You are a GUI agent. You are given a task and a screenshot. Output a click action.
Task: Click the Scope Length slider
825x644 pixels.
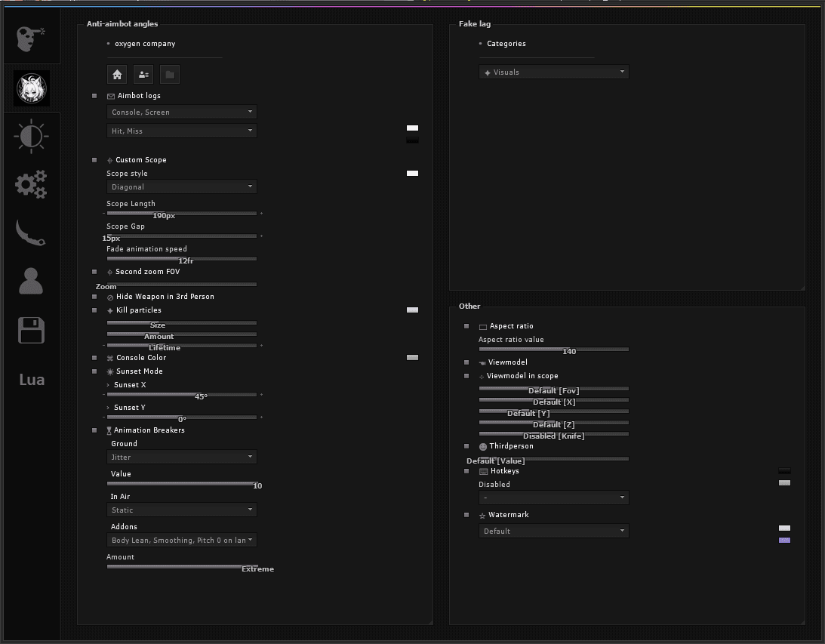pos(182,213)
